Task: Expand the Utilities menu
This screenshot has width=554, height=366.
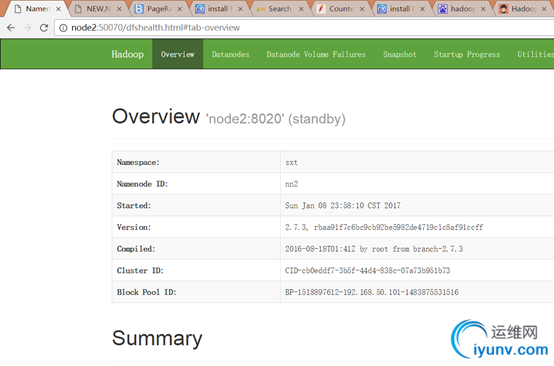Action: coord(535,54)
